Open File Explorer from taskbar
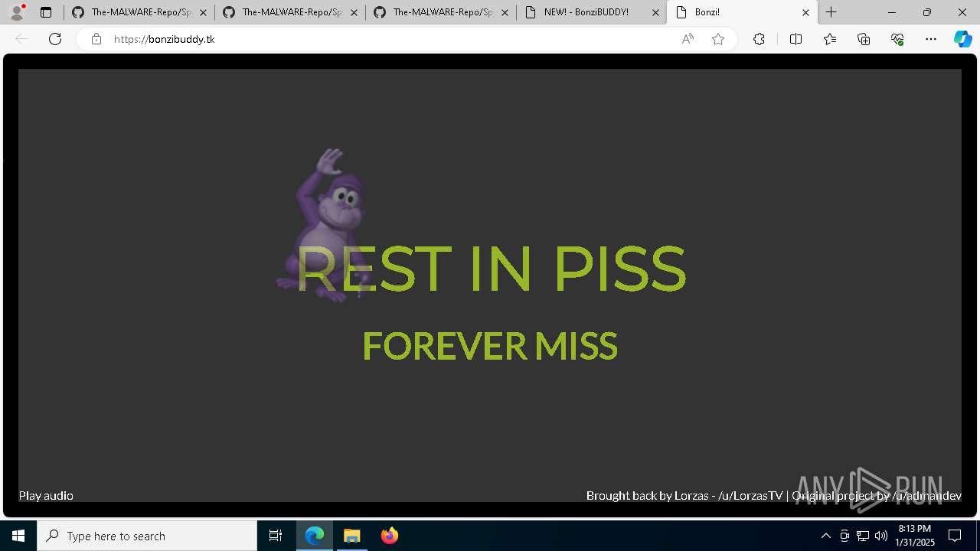The height and width of the screenshot is (551, 980). 352,536
